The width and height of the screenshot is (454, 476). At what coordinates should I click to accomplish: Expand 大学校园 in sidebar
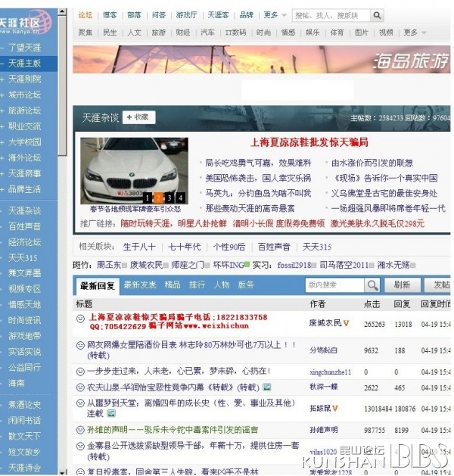[x=2, y=142]
